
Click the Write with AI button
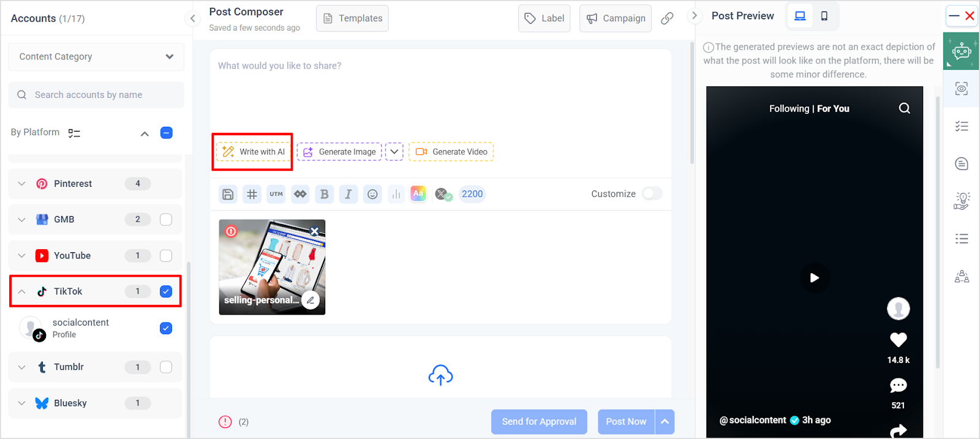coord(254,152)
